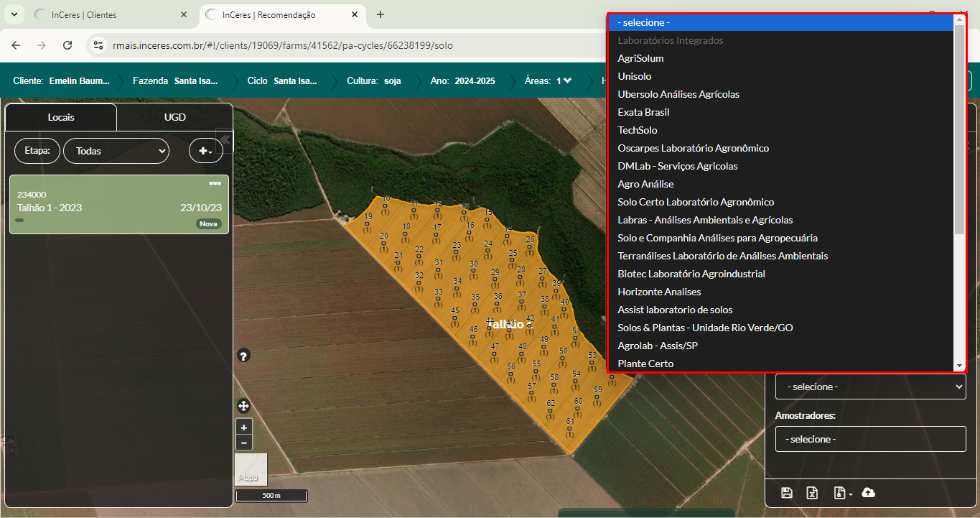Pick Agro Análise from the list
The image size is (980, 518).
781,184
